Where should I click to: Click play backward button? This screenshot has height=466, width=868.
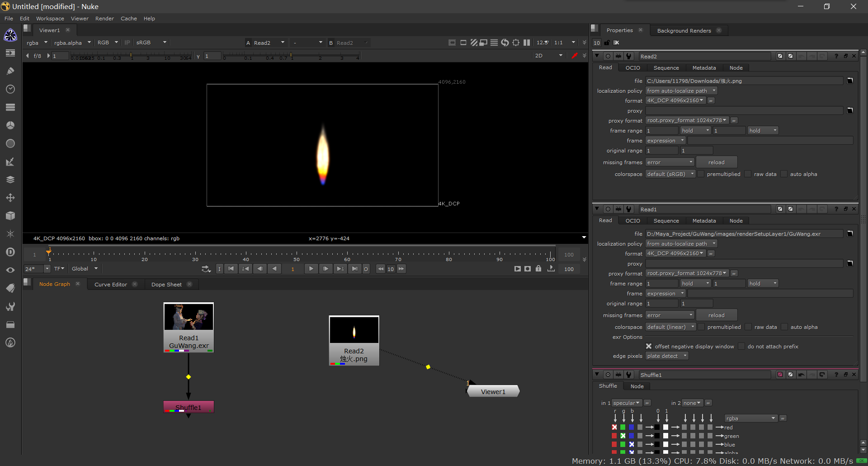[x=274, y=269]
